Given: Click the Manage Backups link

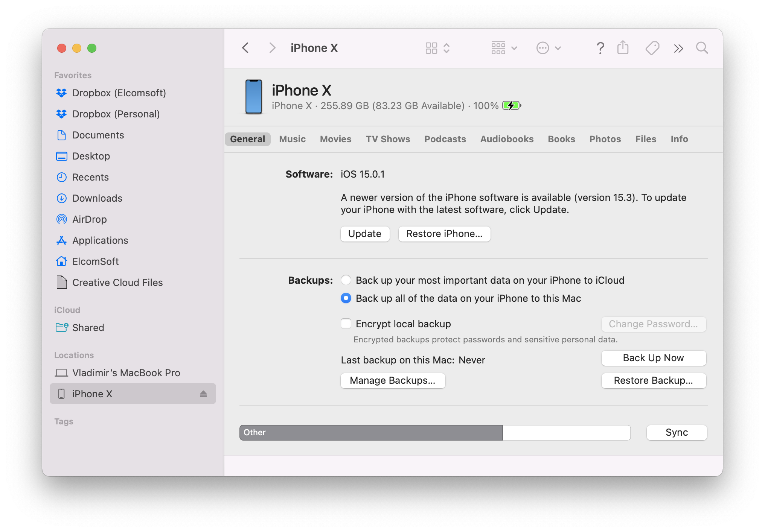Looking at the screenshot, I should pyautogui.click(x=393, y=380).
